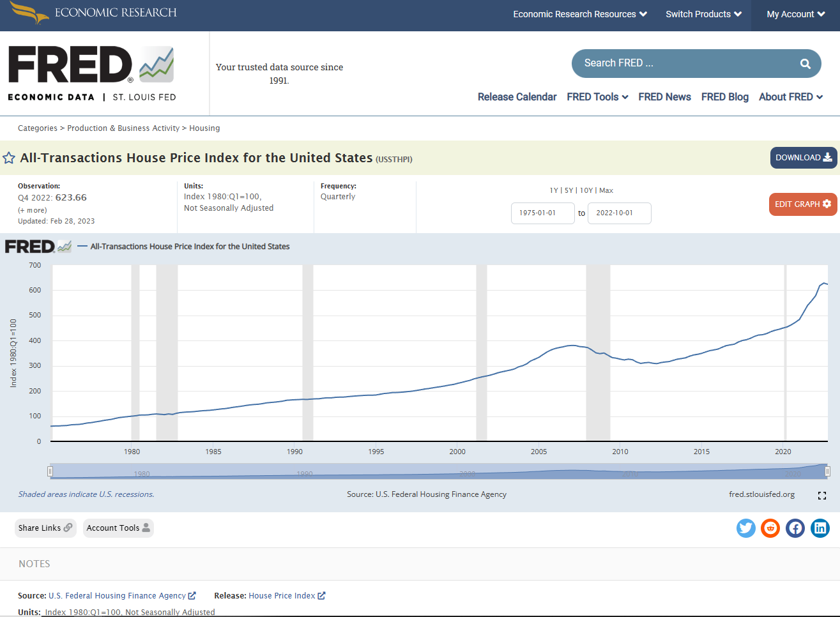Click the 'Updated: Feb 28, 2023' text

click(56, 221)
